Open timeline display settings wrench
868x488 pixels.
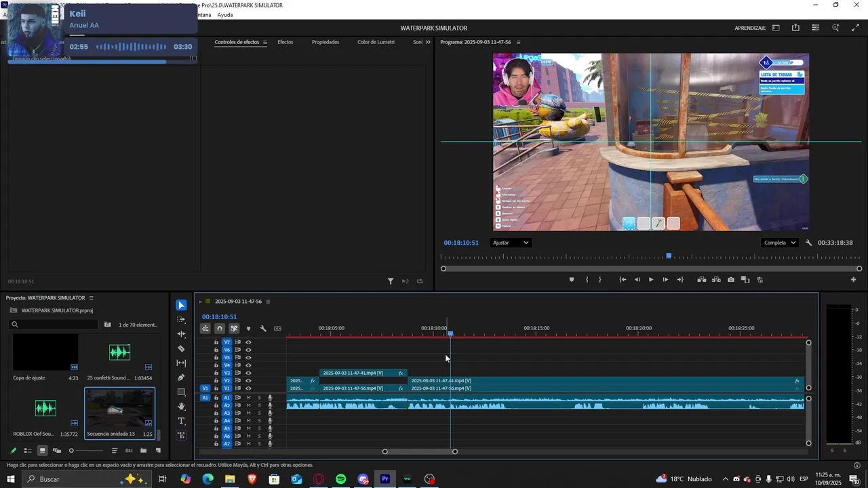pos(263,329)
